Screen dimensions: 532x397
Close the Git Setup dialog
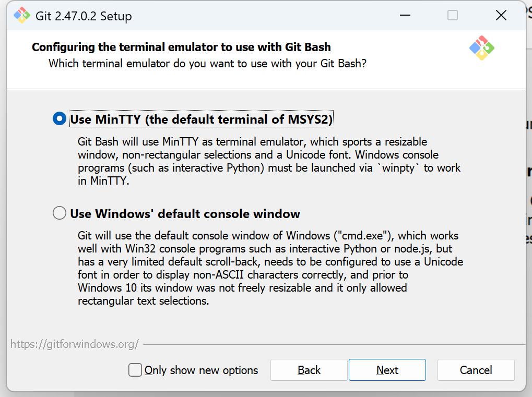(501, 16)
